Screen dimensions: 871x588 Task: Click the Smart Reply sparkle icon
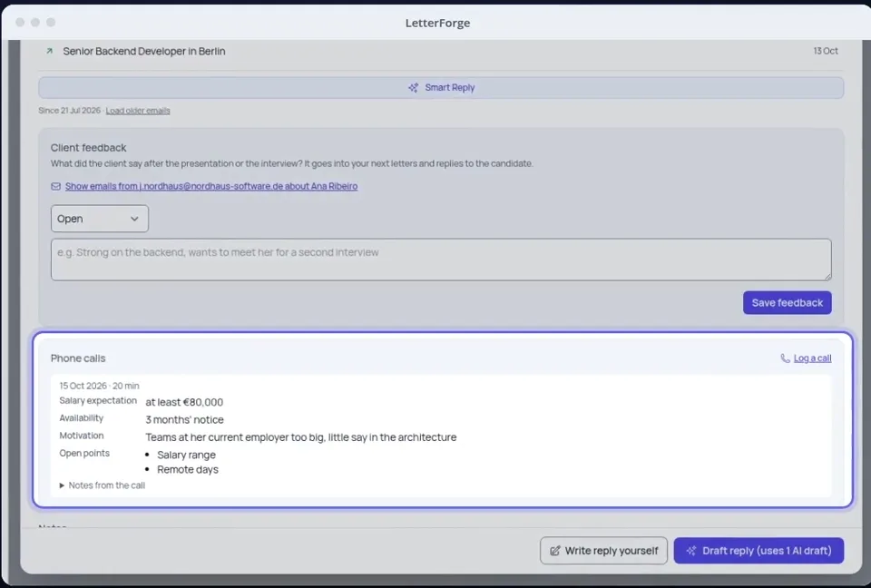point(414,88)
